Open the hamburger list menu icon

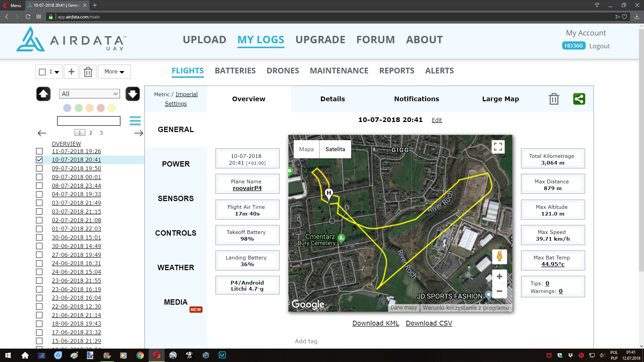pos(135,121)
